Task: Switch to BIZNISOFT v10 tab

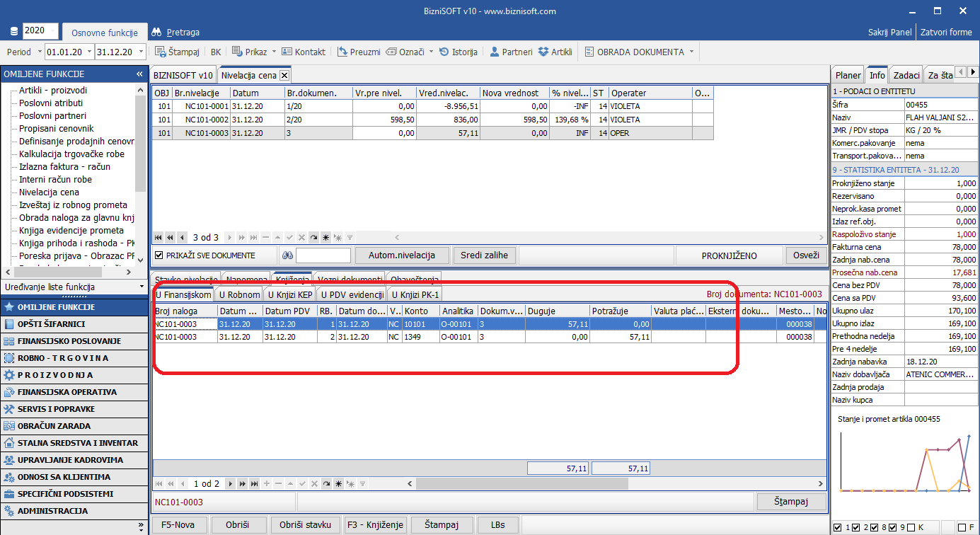Action: click(183, 75)
